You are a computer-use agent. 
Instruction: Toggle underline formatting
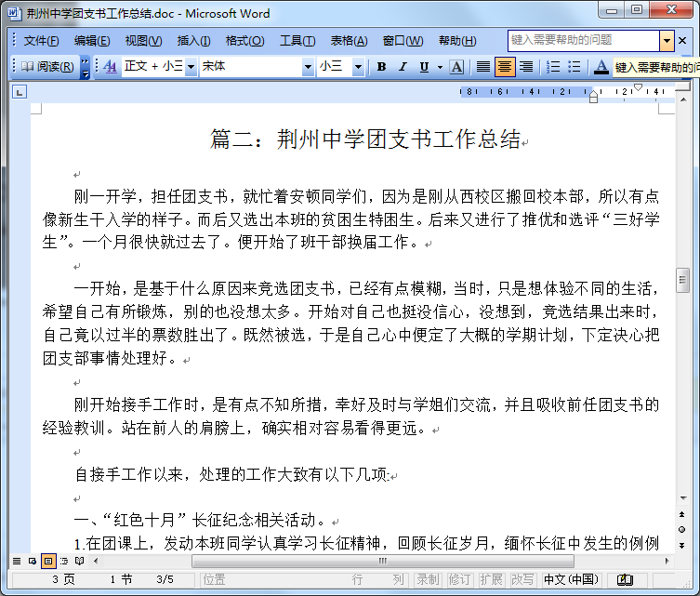(x=424, y=67)
